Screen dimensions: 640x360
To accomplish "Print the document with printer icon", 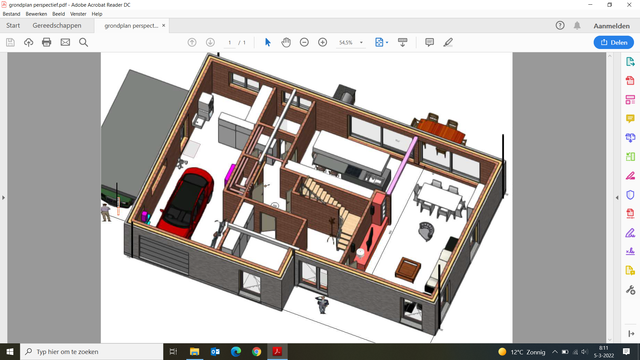I will click(x=47, y=42).
